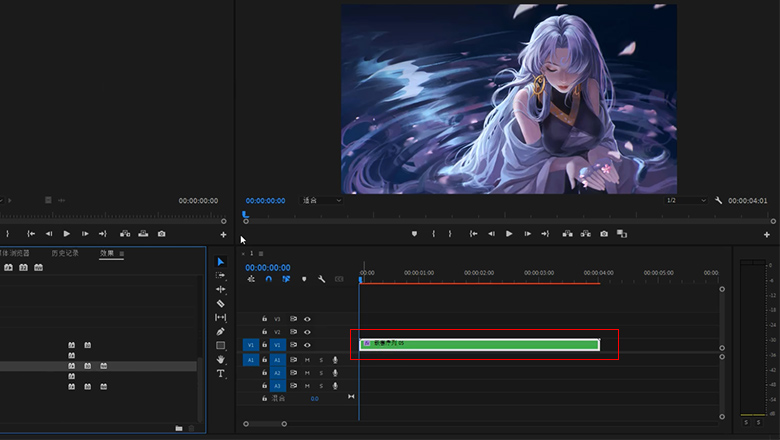Select the Type tool
This screenshot has height=440, width=780.
pyautogui.click(x=220, y=373)
